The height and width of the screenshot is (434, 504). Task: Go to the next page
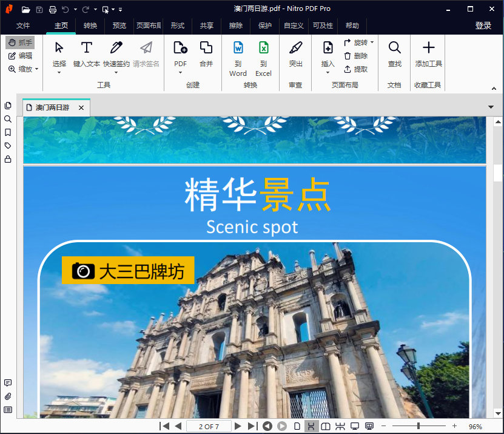point(238,427)
